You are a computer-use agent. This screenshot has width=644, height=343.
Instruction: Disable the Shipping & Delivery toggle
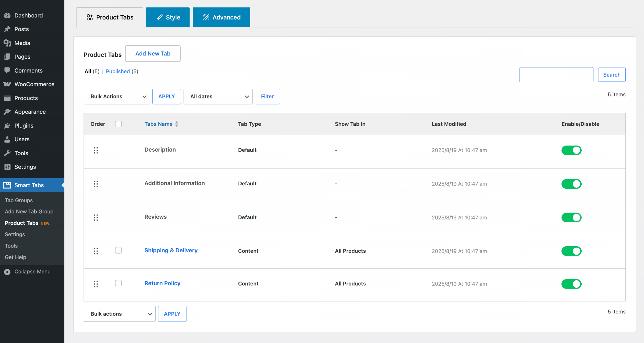(x=571, y=251)
